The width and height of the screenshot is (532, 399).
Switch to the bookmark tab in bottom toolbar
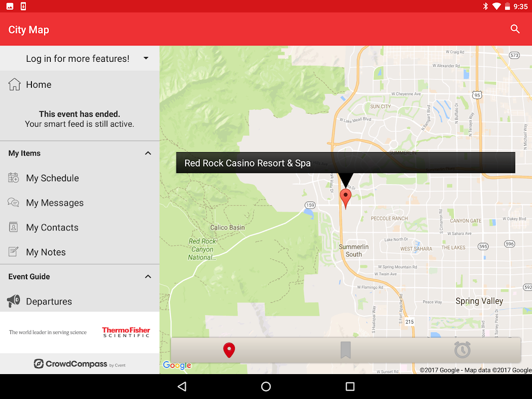tap(346, 350)
